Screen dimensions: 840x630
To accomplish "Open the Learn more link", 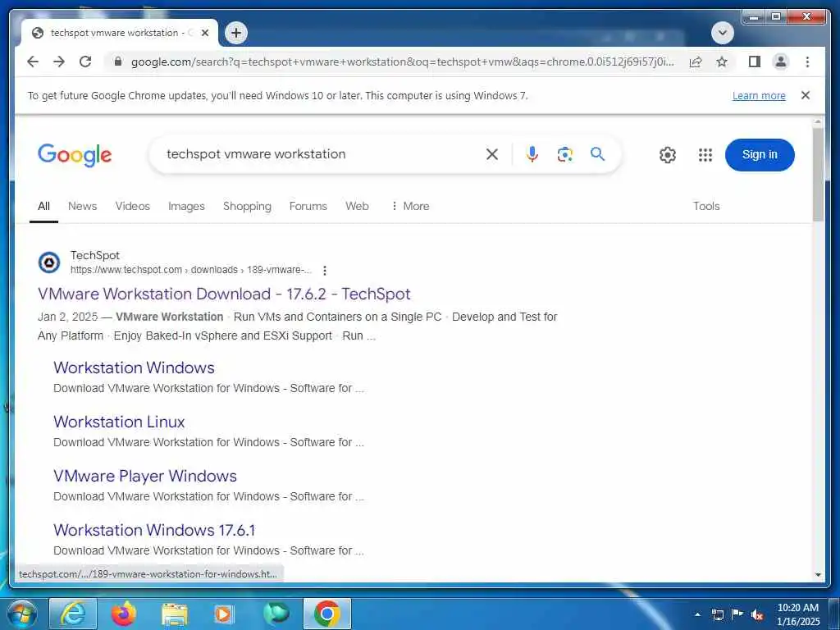I will (759, 95).
